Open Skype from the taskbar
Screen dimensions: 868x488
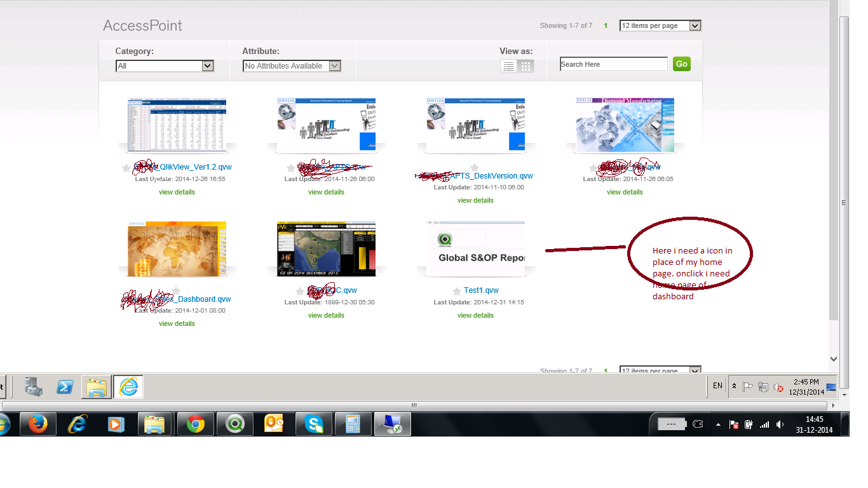(x=314, y=424)
